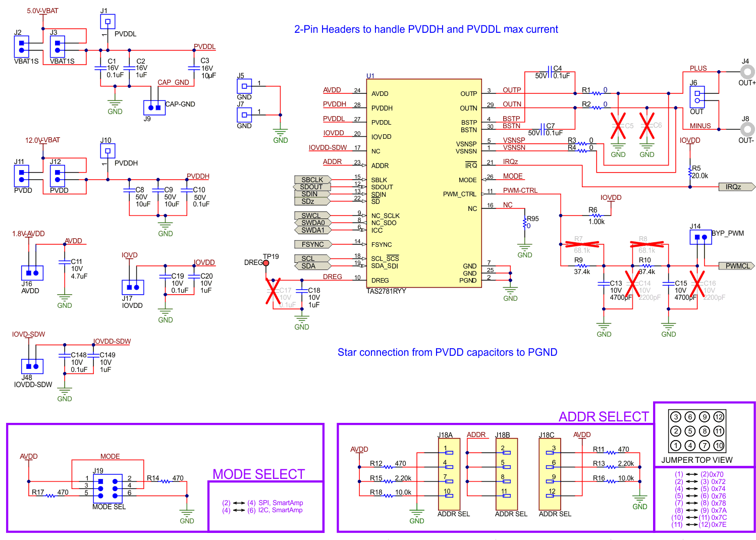
Task: Click the J16 AVDD connector symbol
Action: (32, 273)
